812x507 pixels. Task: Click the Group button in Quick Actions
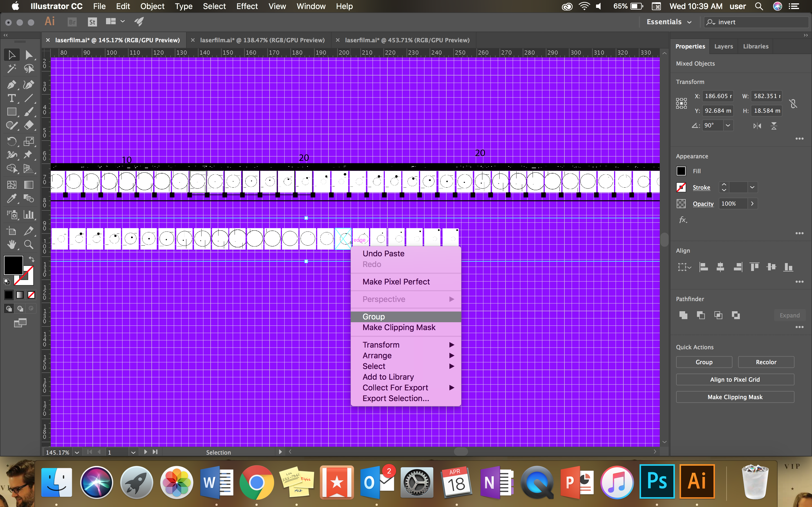tap(704, 362)
